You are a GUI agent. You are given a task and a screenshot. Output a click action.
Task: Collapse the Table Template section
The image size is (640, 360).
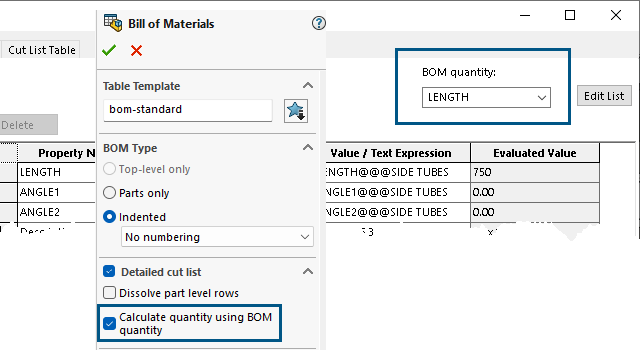click(x=308, y=86)
